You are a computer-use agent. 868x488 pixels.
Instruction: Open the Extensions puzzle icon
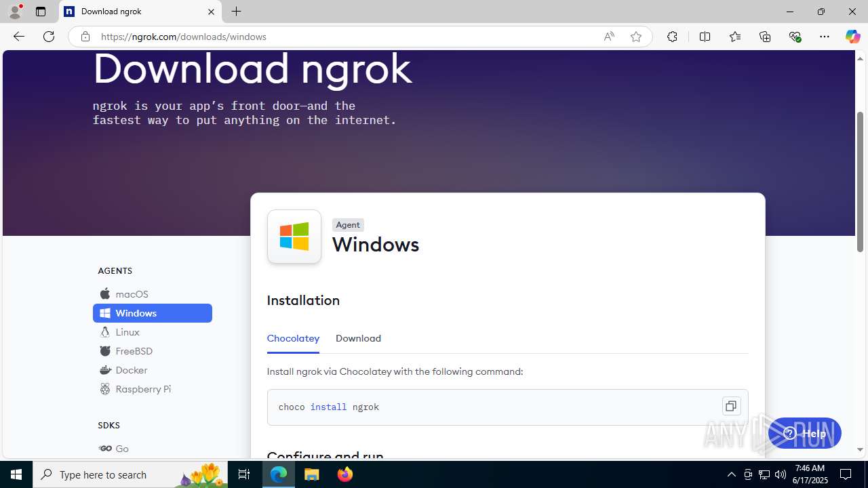[x=672, y=37]
